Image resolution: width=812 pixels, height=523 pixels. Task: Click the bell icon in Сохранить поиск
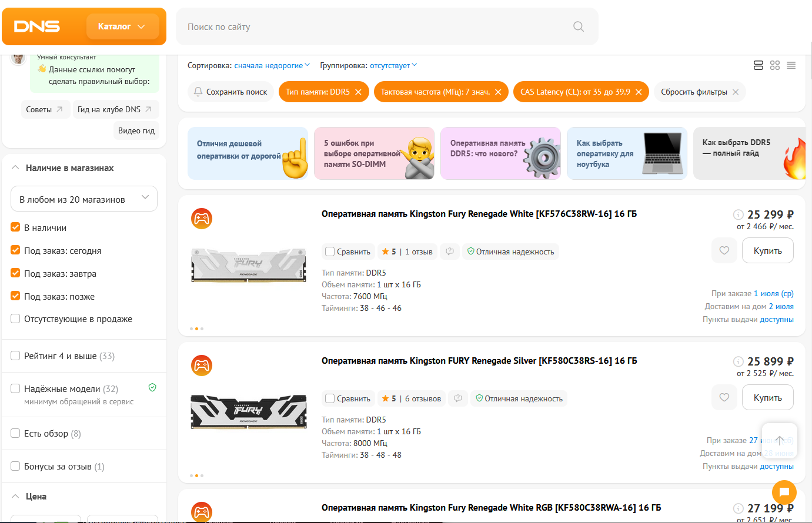point(198,92)
